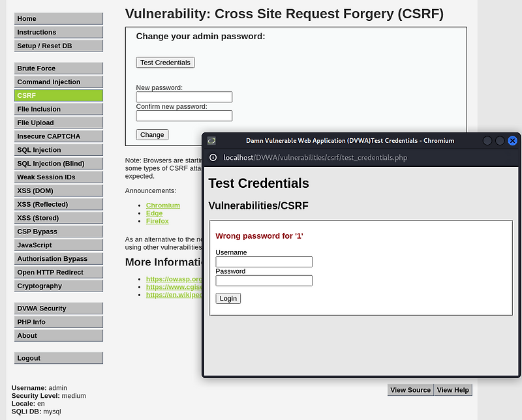Navigate to Home in the sidebar

(x=58, y=18)
